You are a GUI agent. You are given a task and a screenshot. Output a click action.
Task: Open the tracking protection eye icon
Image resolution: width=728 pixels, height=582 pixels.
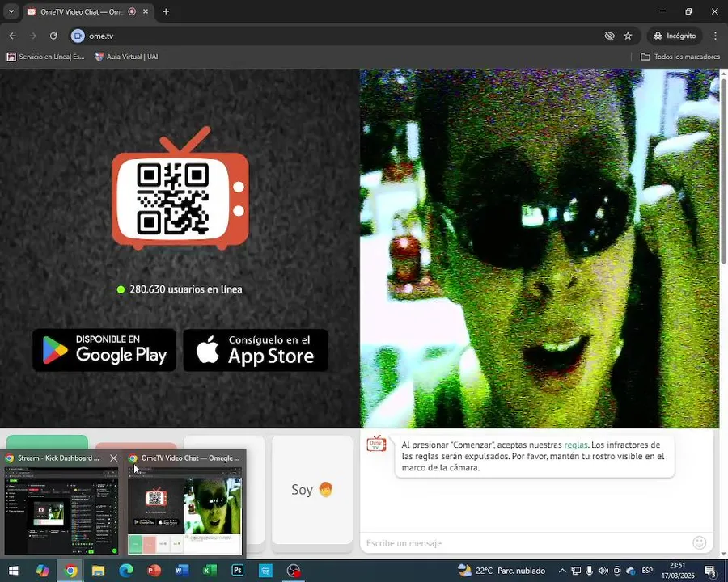click(x=609, y=36)
